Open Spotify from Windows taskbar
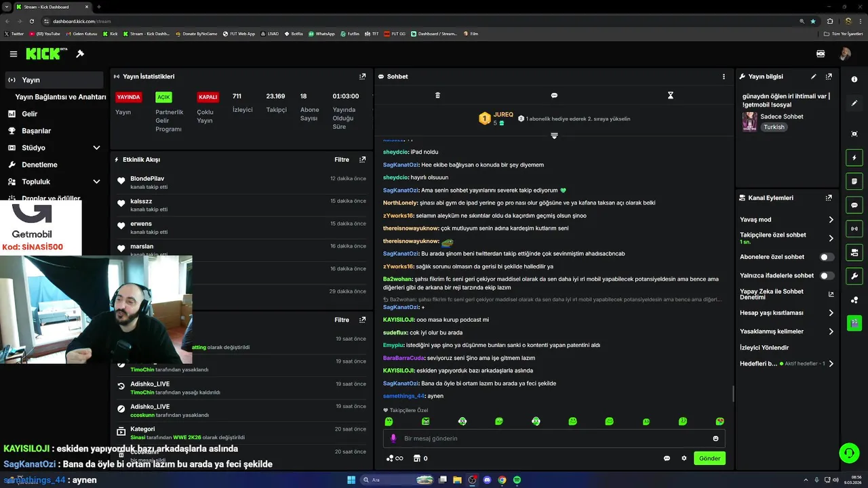The image size is (868, 488). coord(517,480)
